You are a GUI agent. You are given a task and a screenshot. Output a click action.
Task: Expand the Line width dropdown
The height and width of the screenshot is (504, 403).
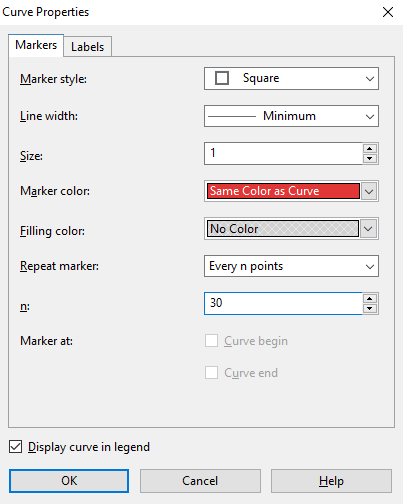click(291, 116)
